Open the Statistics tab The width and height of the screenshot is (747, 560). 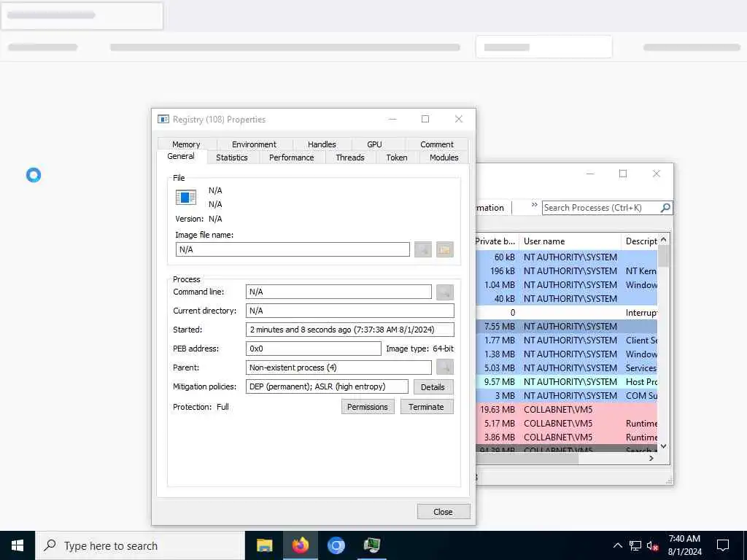coord(232,157)
